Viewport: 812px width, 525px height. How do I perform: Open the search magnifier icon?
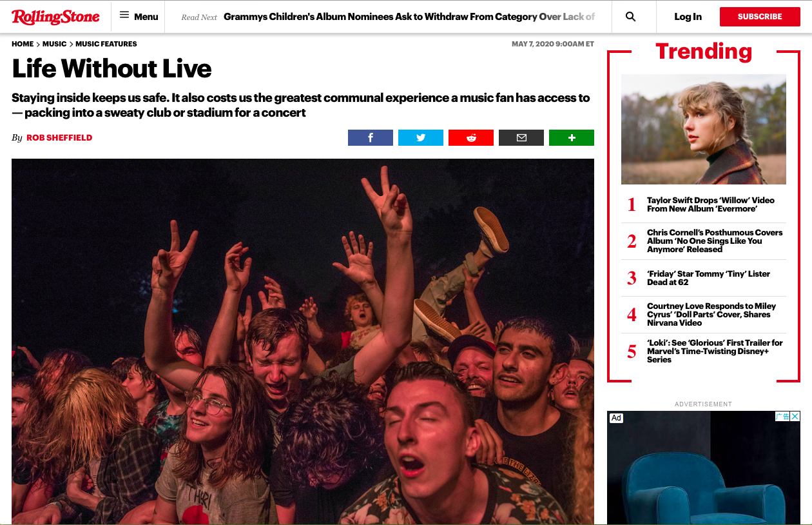(x=631, y=17)
